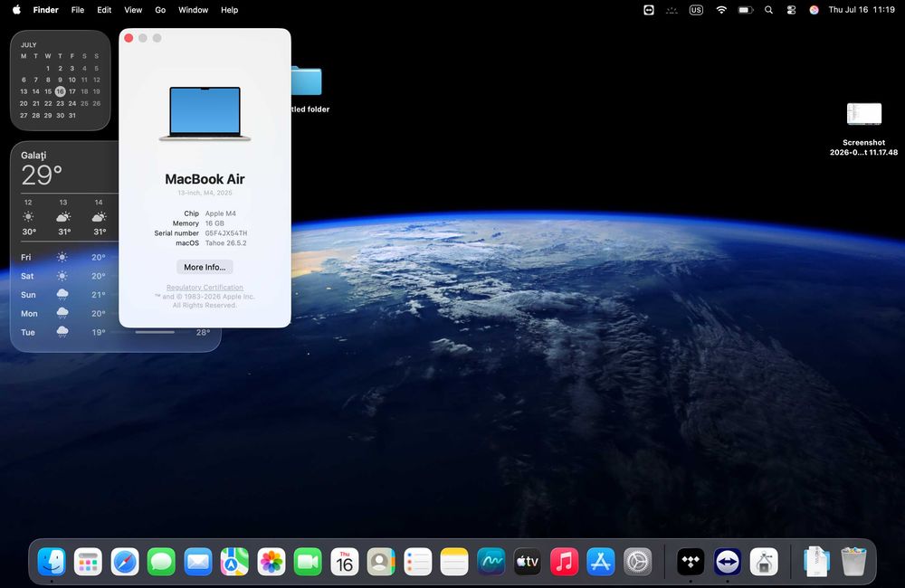Show battery status in the menu bar

(x=746, y=10)
